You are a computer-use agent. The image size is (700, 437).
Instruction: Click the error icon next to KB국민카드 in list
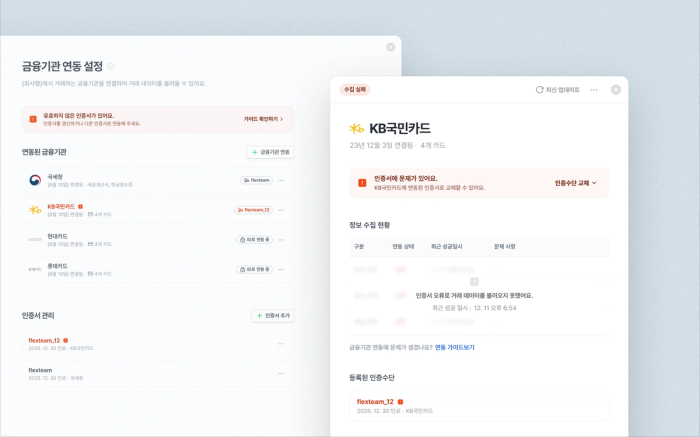(x=80, y=207)
